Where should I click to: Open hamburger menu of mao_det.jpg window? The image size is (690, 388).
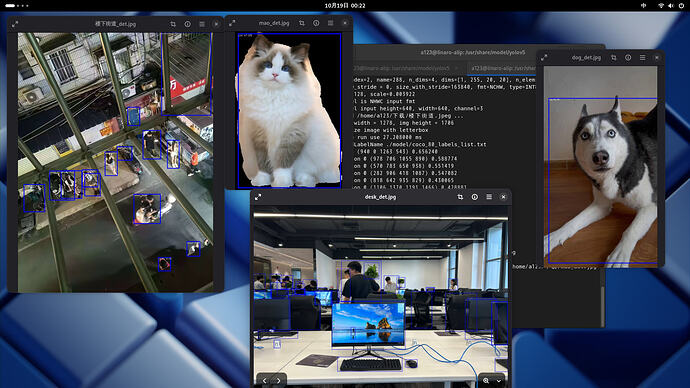[x=330, y=23]
